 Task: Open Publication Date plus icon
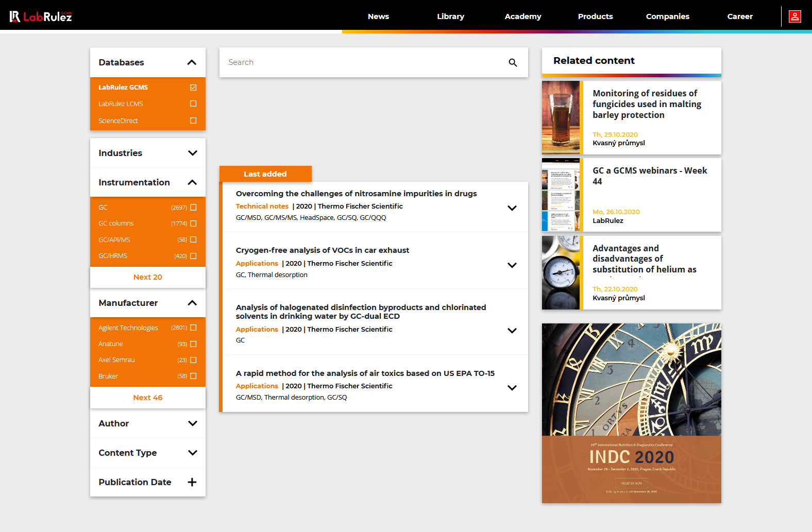[192, 482]
